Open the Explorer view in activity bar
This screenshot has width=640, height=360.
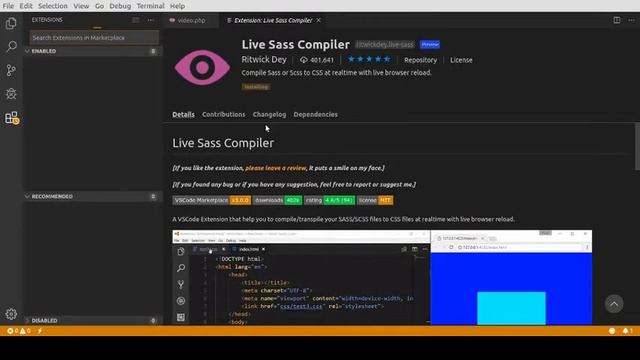click(11, 23)
